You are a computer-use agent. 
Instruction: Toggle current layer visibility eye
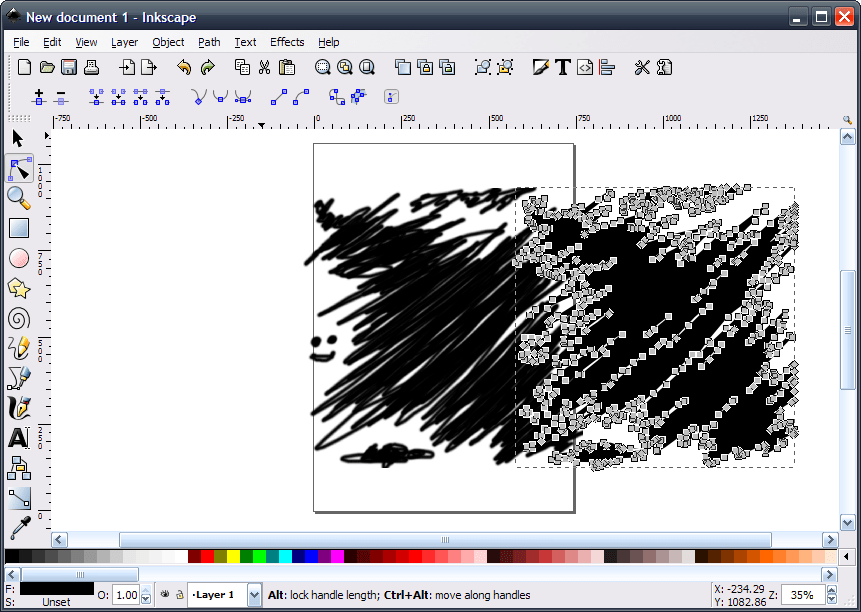pos(165,594)
